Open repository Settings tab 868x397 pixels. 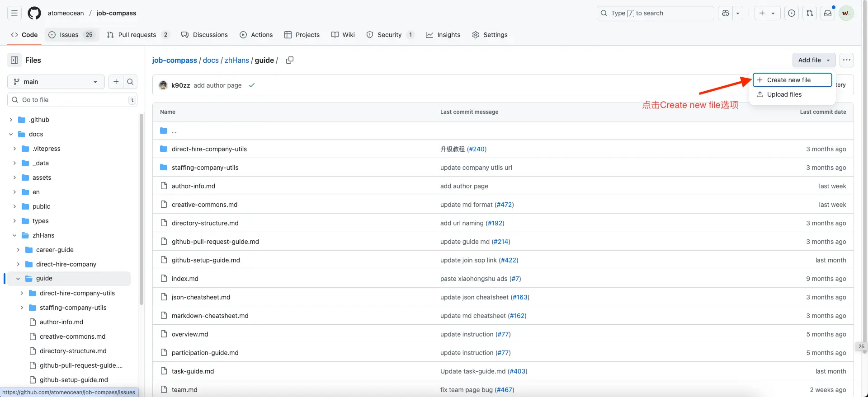(490, 35)
